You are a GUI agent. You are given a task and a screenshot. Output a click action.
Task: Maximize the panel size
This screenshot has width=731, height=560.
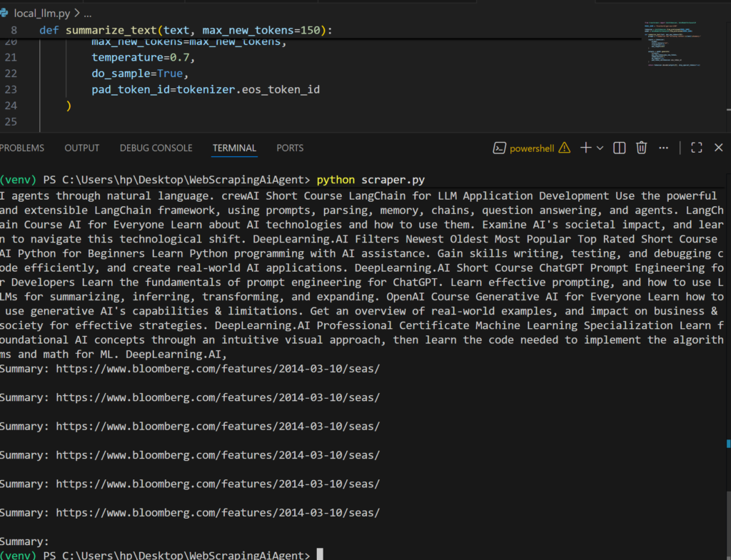(x=697, y=148)
